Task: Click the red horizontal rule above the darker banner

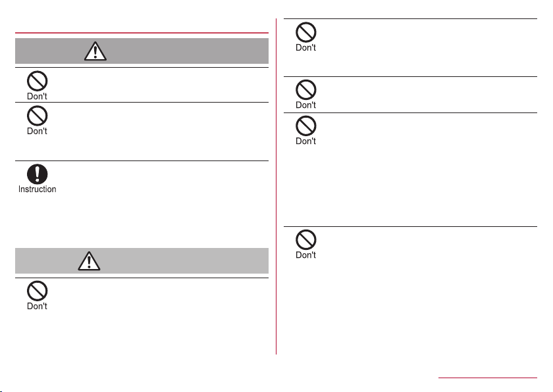Action: (142, 33)
